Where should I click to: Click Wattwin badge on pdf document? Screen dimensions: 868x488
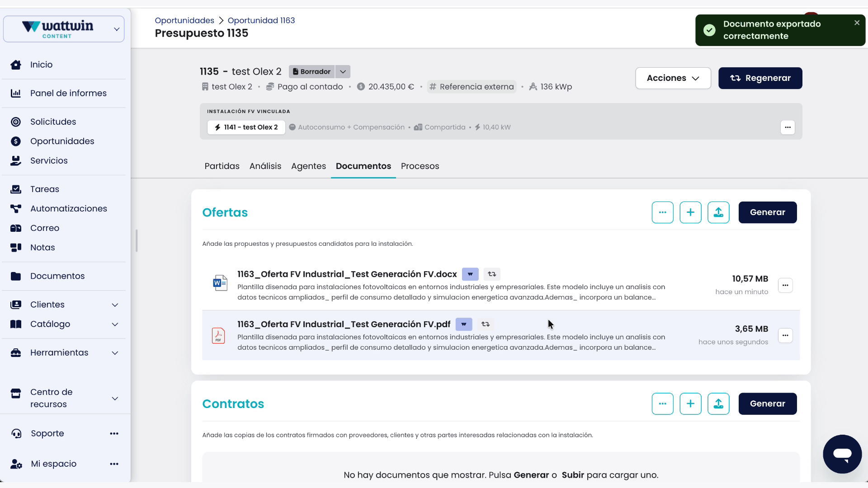[x=464, y=324]
